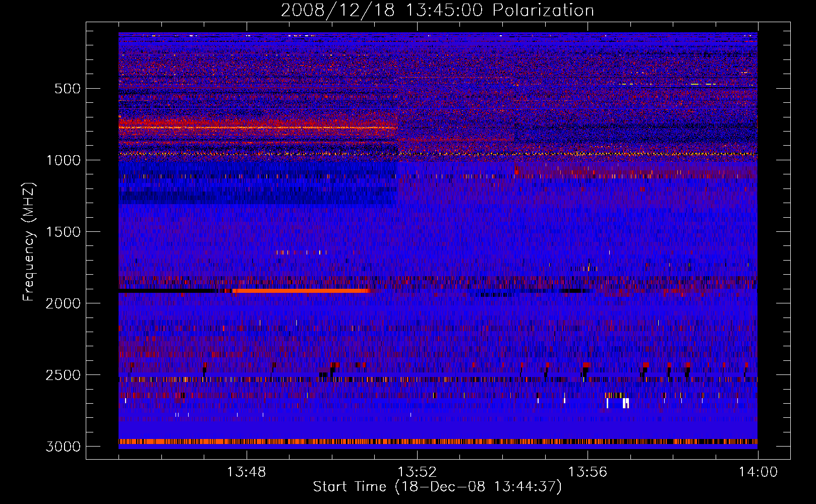Viewport: 816px width, 504px height.
Task: Click the 1000 frequency tick label
Action: click(63, 160)
